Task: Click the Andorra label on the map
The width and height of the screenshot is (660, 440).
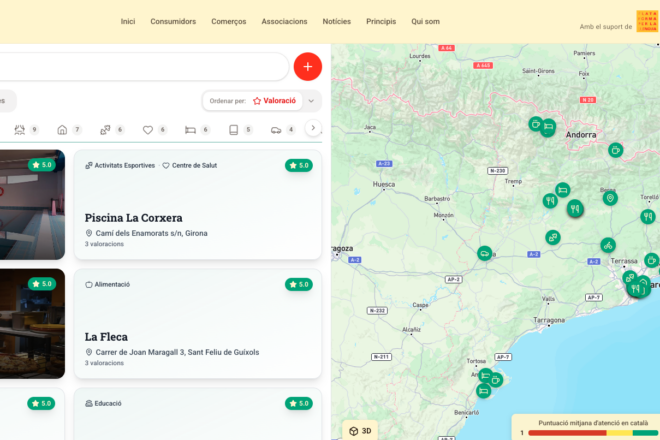Action: [581, 135]
